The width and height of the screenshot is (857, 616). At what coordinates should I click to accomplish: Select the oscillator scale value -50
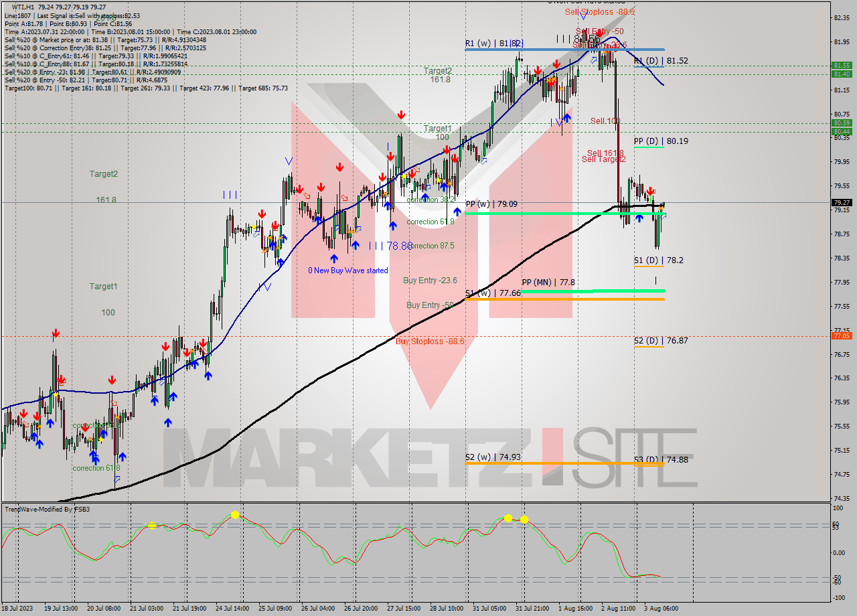click(x=837, y=577)
